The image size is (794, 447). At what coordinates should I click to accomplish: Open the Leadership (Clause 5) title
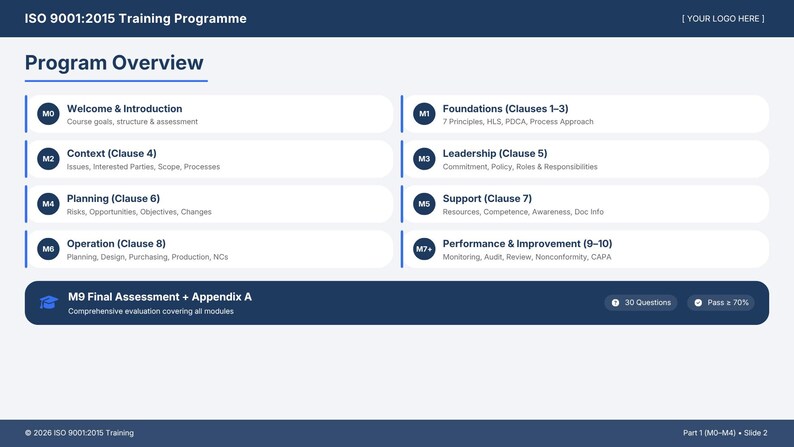(x=495, y=153)
